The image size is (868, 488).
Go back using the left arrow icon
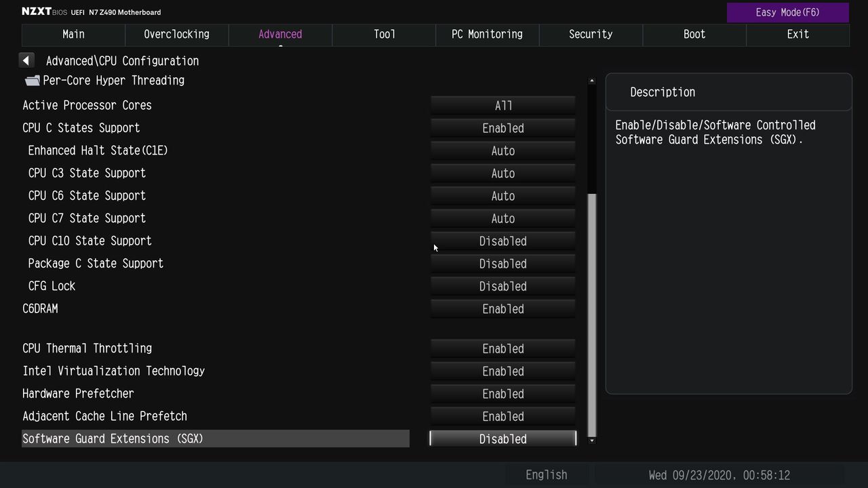[x=26, y=60]
